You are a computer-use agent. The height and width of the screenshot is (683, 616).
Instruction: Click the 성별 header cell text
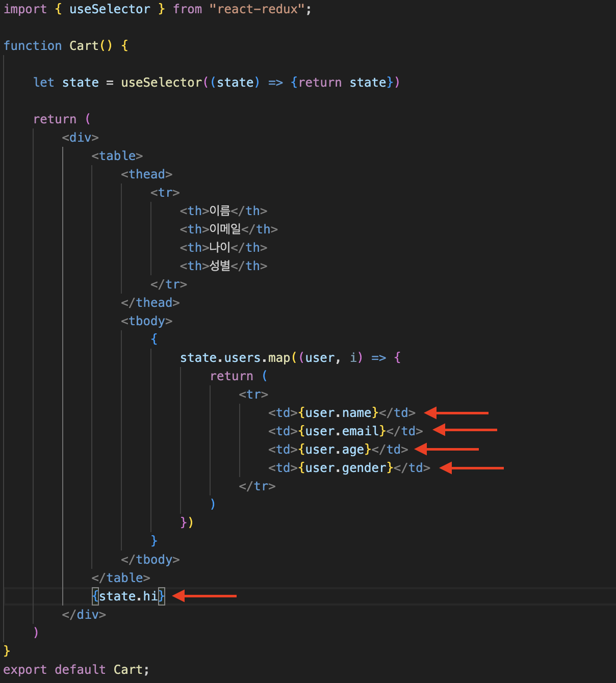pyautogui.click(x=220, y=266)
